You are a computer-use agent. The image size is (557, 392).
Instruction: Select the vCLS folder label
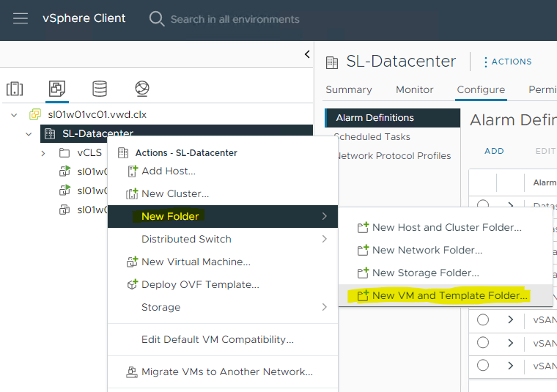pyautogui.click(x=89, y=152)
